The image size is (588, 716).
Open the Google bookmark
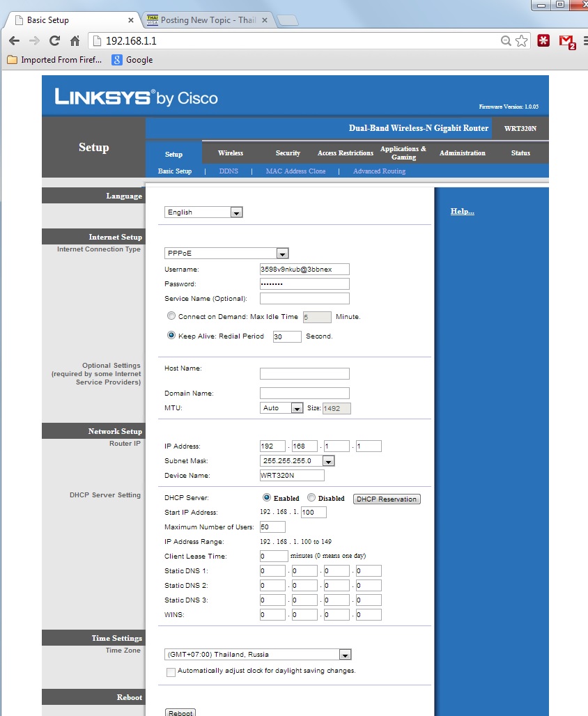coord(132,60)
